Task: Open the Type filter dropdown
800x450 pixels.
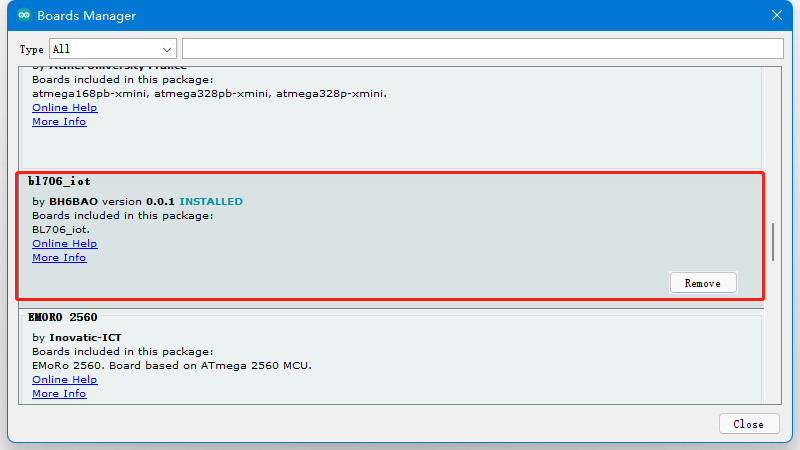Action: pos(113,49)
